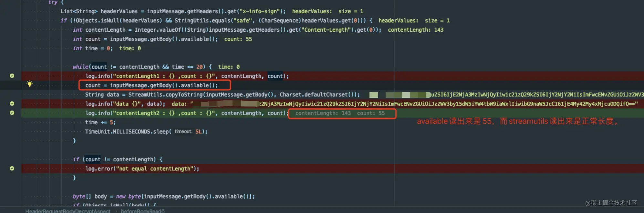Toggle breakpoint on the contentLength2 log line
The height and width of the screenshot is (213, 644).
tap(12, 113)
